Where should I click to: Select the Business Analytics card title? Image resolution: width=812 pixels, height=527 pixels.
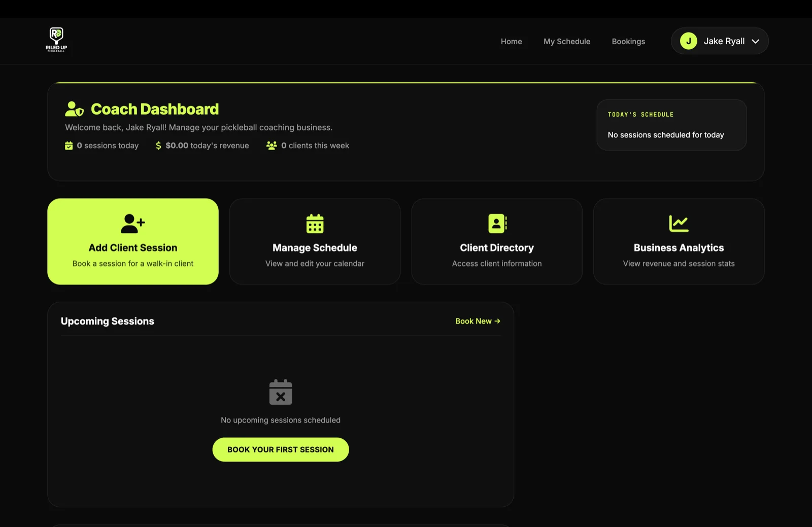pyautogui.click(x=679, y=248)
